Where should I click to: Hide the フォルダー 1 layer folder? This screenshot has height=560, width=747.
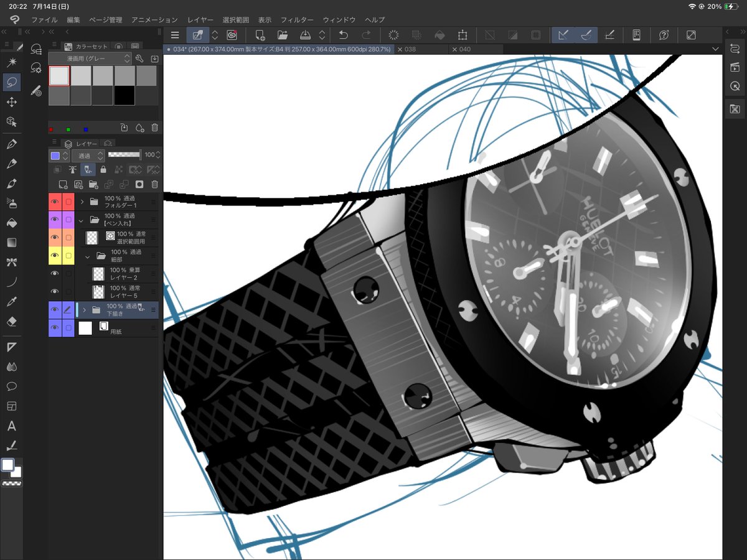click(x=55, y=202)
